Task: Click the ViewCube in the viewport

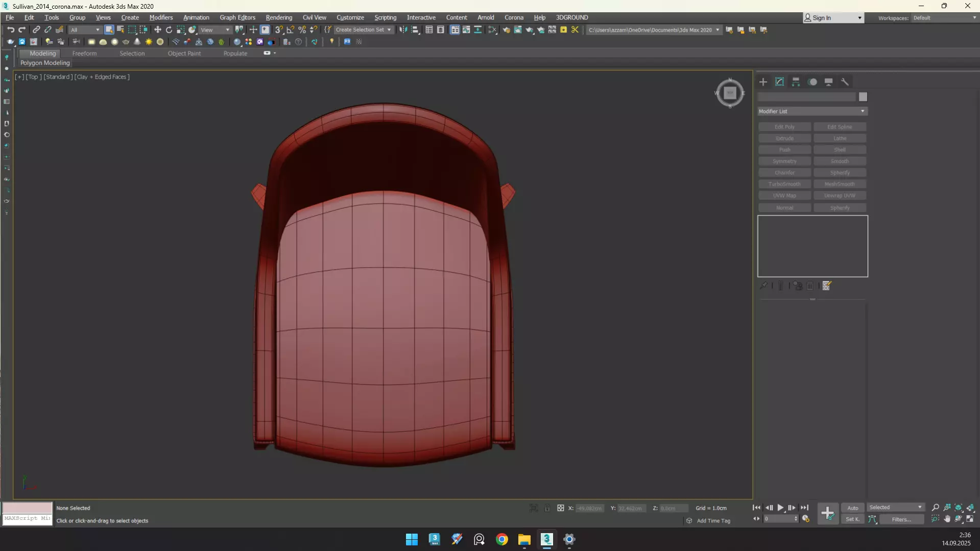Action: coord(730,93)
